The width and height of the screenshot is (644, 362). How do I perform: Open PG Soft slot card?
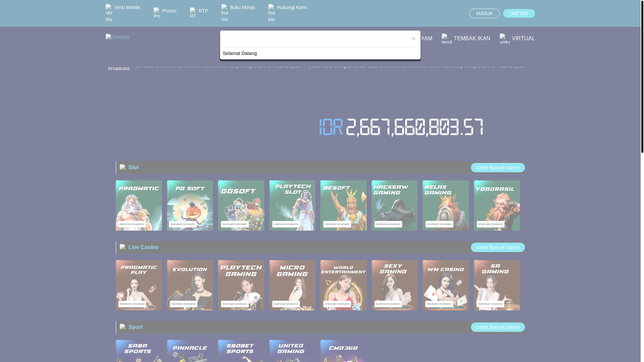click(190, 205)
